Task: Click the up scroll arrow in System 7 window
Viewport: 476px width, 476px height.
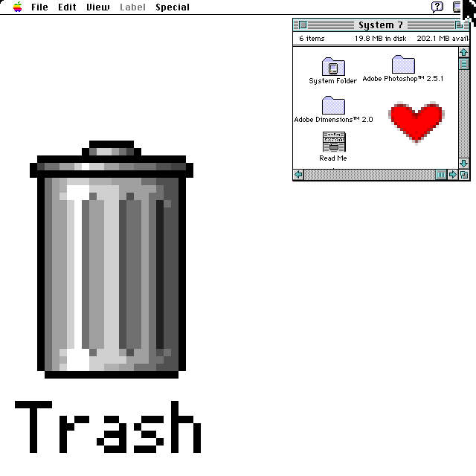Action: coord(464,52)
